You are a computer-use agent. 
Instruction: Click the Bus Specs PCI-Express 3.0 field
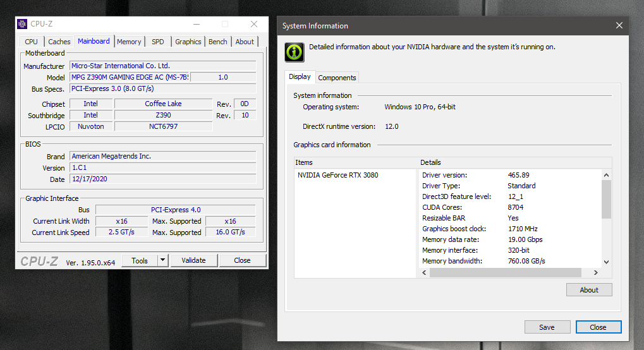click(x=163, y=88)
